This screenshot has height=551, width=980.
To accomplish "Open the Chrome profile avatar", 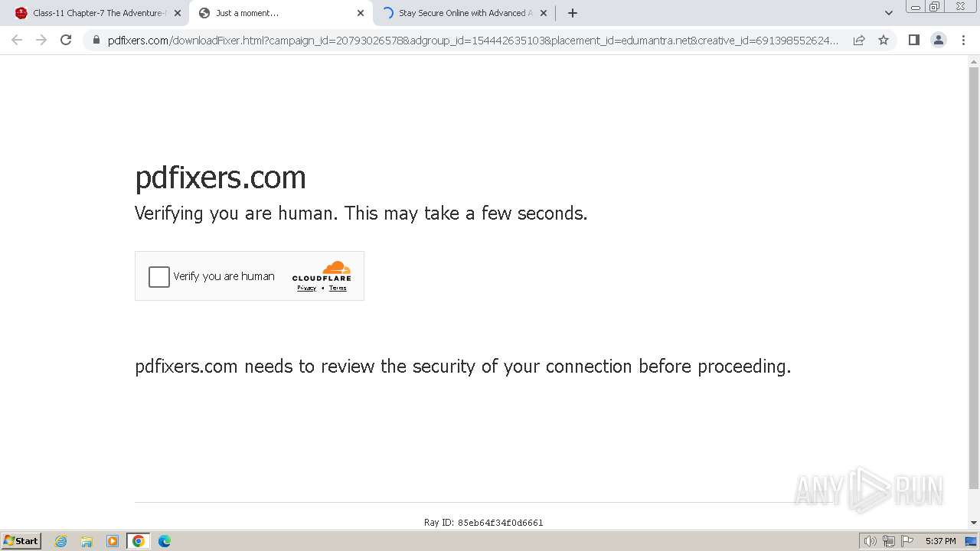I will click(939, 40).
